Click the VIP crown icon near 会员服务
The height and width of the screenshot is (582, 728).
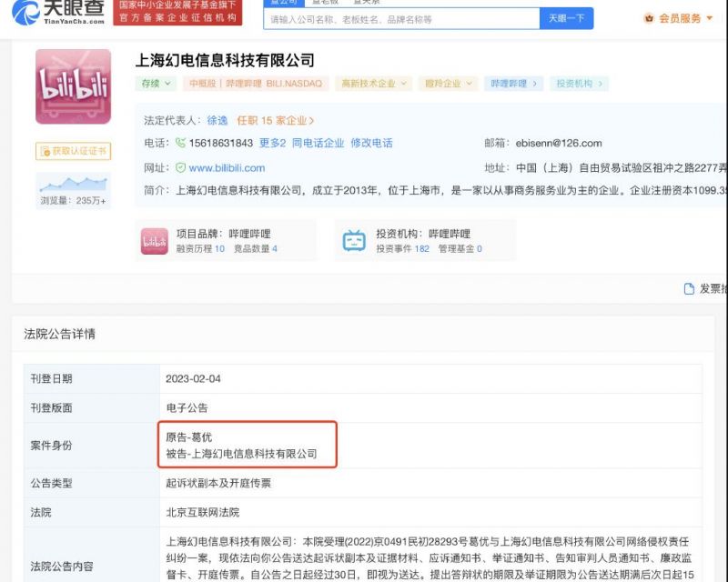tap(648, 18)
